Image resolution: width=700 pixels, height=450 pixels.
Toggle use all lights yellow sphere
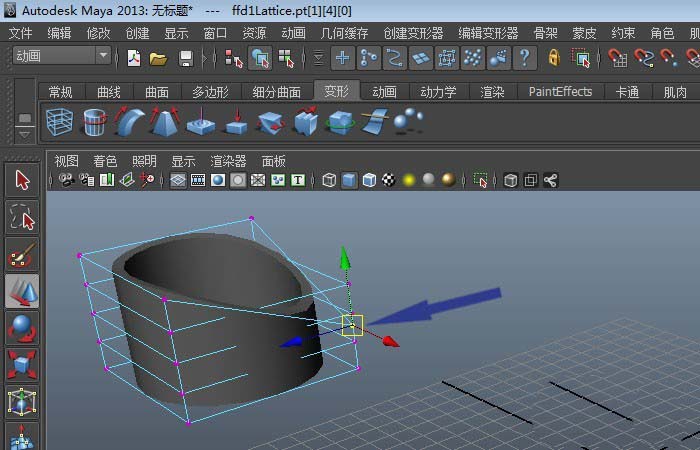coord(409,180)
